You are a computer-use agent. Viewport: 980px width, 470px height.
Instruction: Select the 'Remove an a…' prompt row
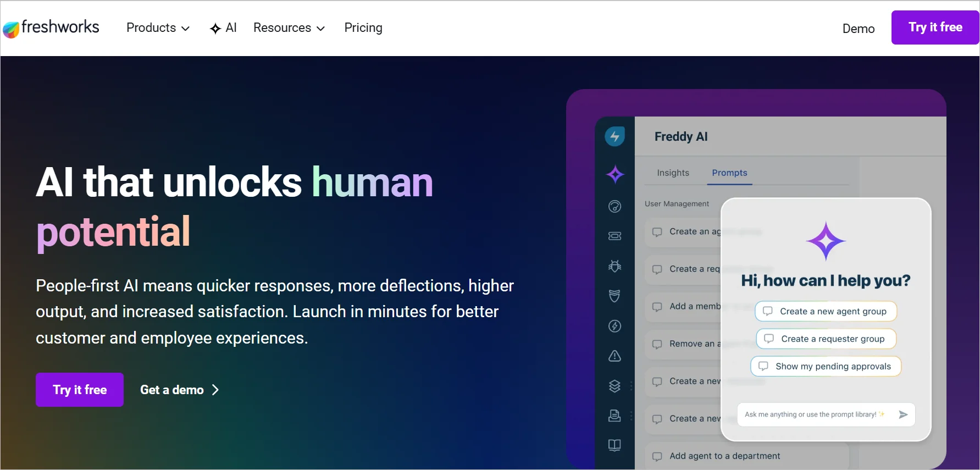point(684,344)
